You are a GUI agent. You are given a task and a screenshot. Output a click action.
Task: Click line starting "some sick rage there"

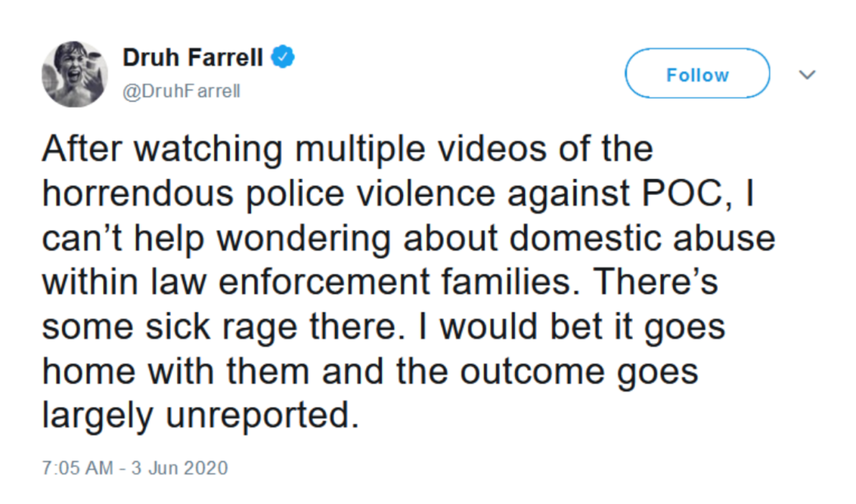(383, 327)
